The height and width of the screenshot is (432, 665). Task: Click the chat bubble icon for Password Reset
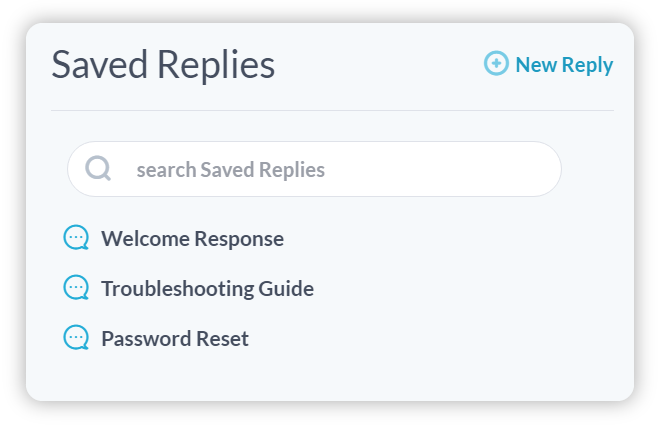pos(76,337)
